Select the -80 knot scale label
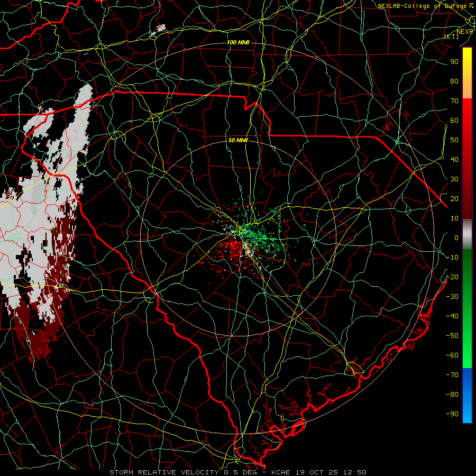Viewport: 476px width, 476px height. (452, 395)
